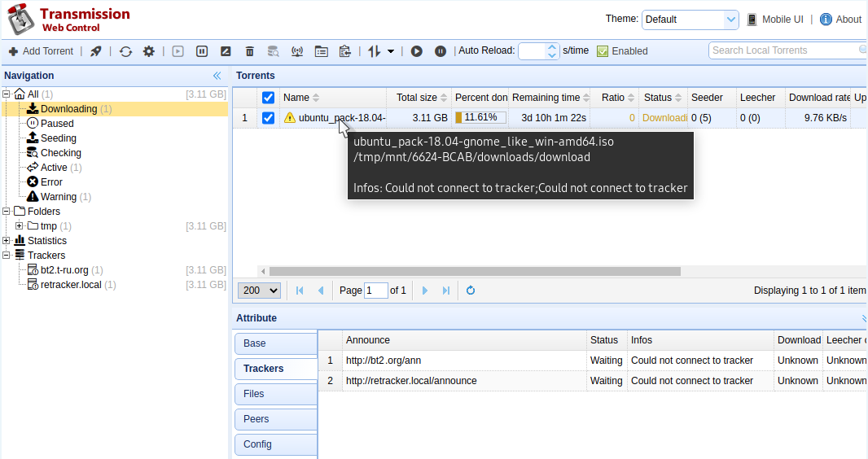Click the rocket icon in the toolbar
This screenshot has height=459, width=868.
96,51
